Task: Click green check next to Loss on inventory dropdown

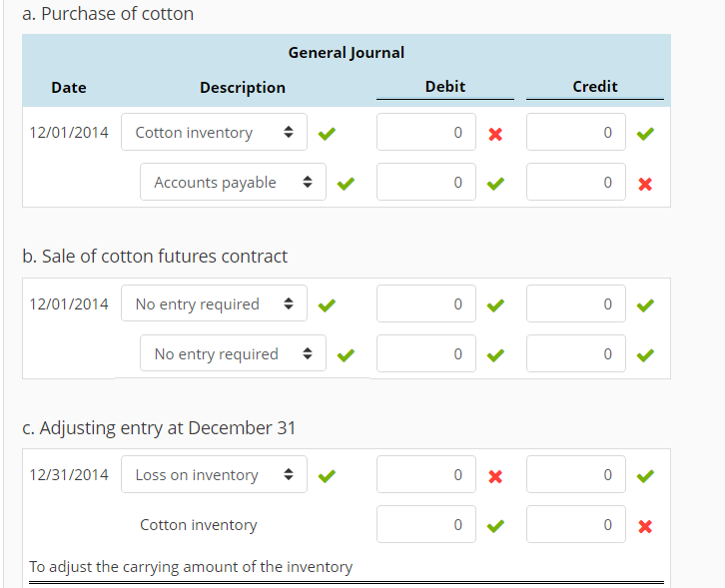Action: [327, 476]
